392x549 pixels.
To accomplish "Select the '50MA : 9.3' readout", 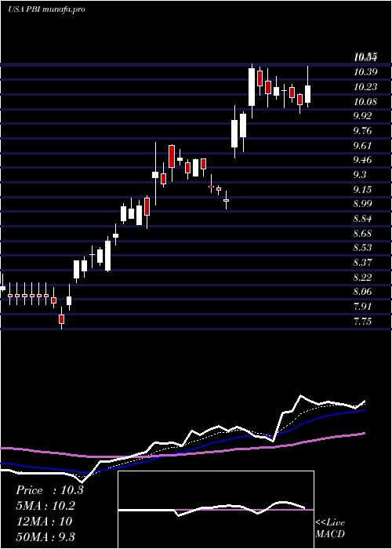I will (x=45, y=536).
